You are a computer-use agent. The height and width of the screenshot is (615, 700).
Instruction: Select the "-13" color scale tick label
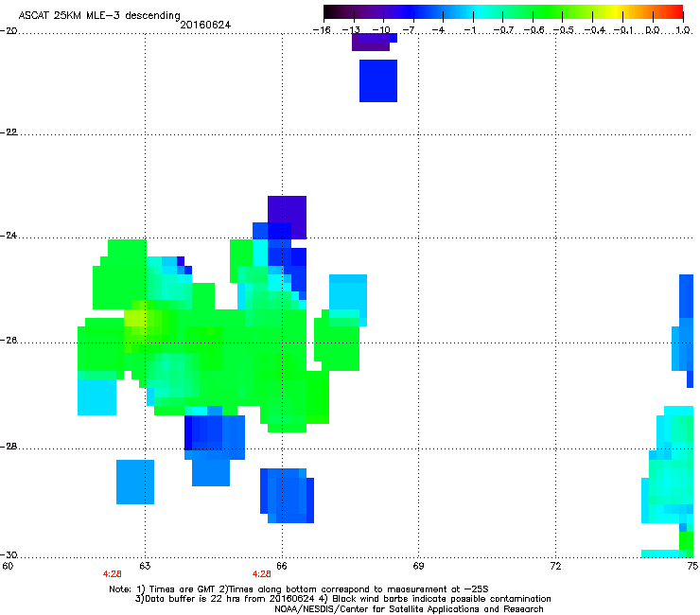[x=351, y=30]
